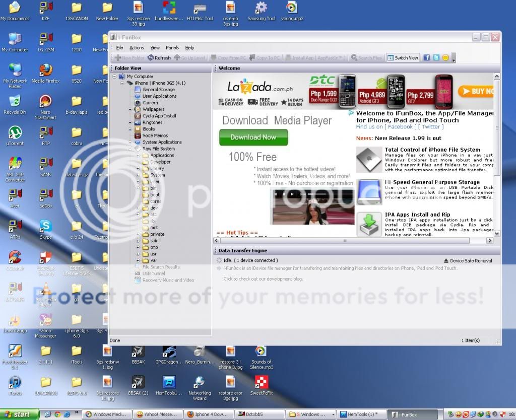Collapse the My Computer tree node
Viewport: 516px width, 420px height.
pyautogui.click(x=114, y=77)
